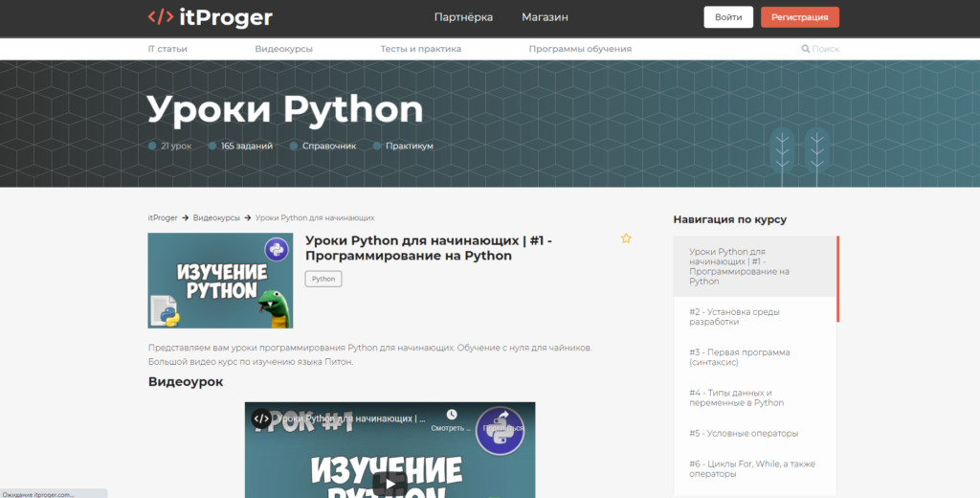Select the IT статьи tab
Screen dimensions: 980x498
click(x=167, y=49)
